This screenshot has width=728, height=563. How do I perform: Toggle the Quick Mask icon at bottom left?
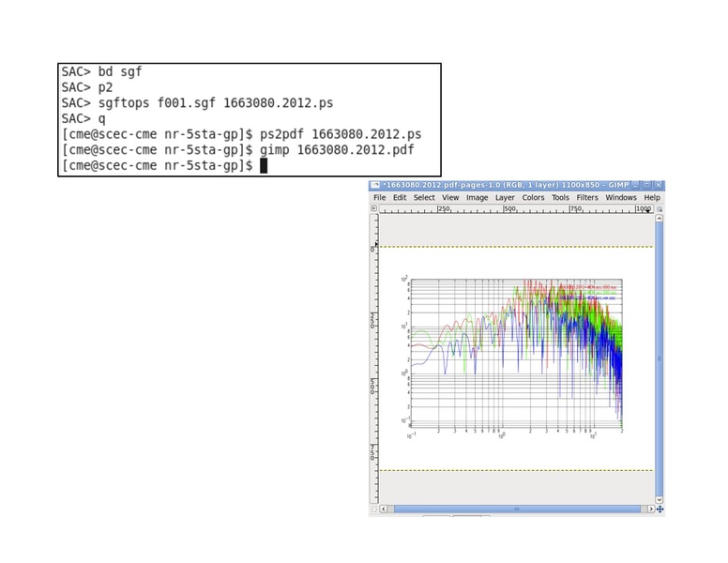point(374,510)
